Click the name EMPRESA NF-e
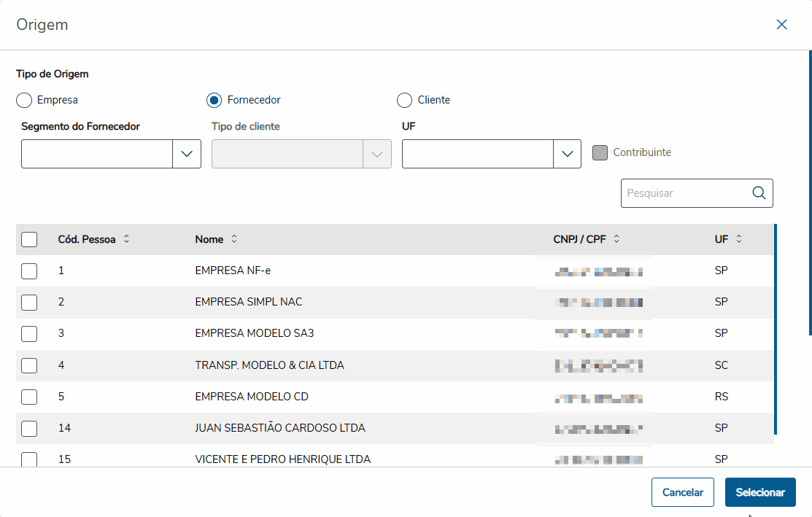Image resolution: width=812 pixels, height=517 pixels. click(233, 270)
